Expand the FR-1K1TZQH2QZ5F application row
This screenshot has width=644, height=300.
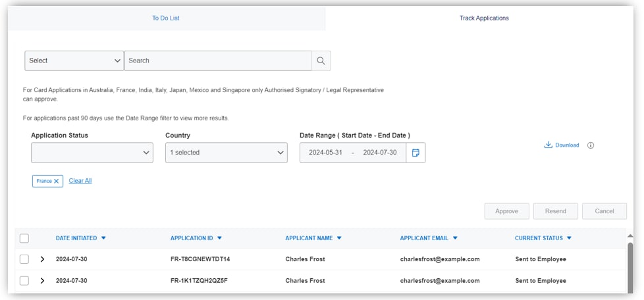42,280
